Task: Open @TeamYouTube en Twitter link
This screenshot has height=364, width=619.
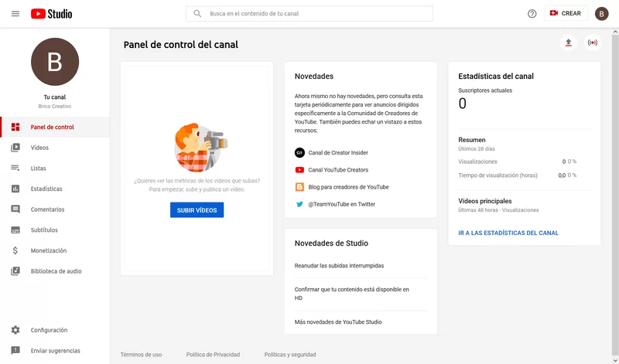Action: [x=341, y=204]
